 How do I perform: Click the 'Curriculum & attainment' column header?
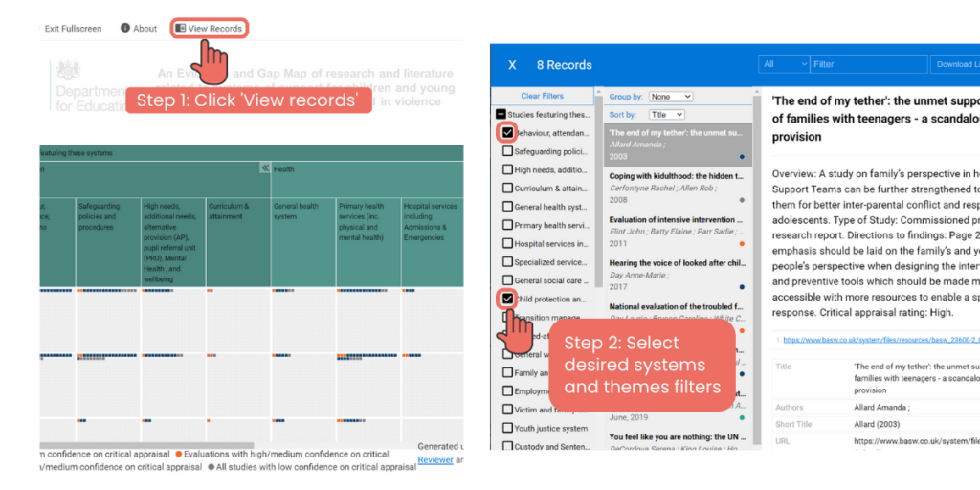click(238, 242)
